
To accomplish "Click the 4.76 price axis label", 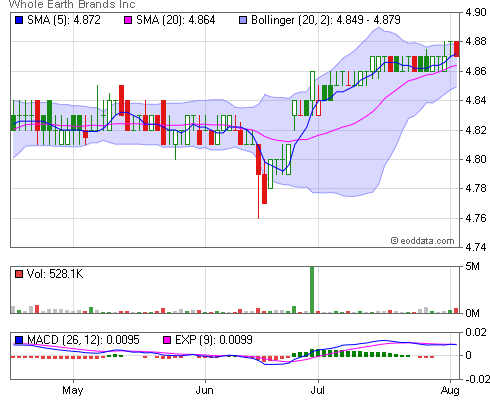I will click(476, 218).
